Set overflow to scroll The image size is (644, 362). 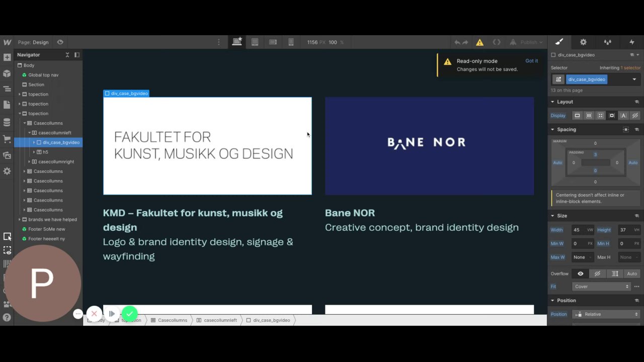coord(615,274)
